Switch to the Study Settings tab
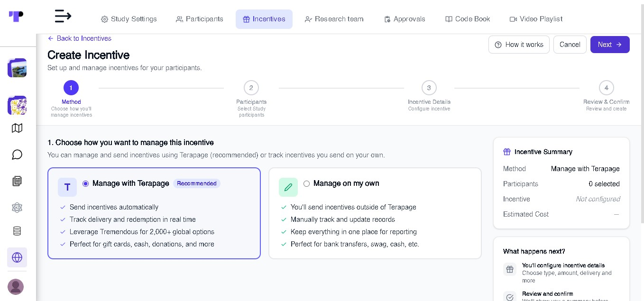 [x=129, y=19]
